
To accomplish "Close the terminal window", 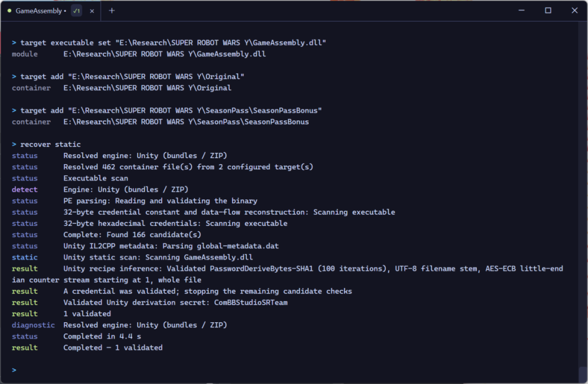I will click(x=574, y=11).
